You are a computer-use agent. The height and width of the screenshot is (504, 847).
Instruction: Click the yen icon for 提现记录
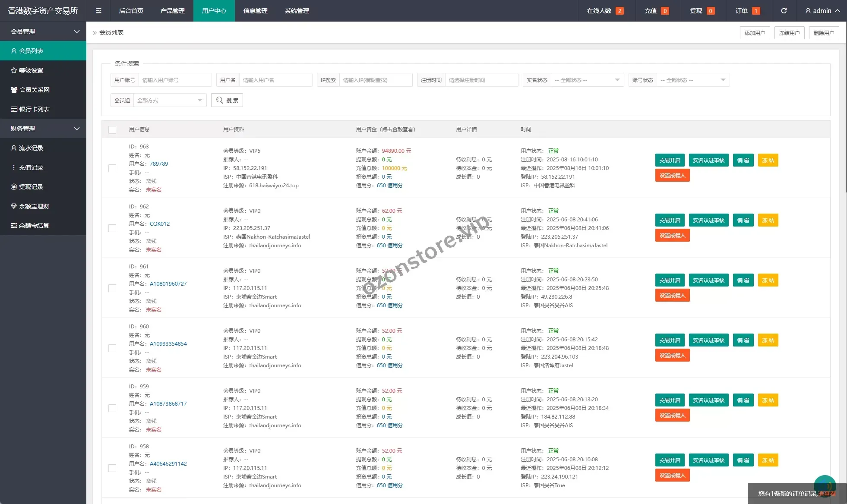tap(14, 187)
